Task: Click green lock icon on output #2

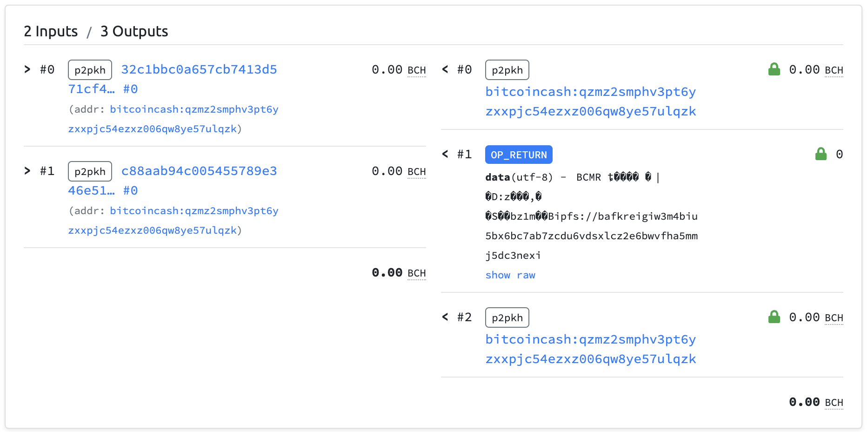Action: 774,317
